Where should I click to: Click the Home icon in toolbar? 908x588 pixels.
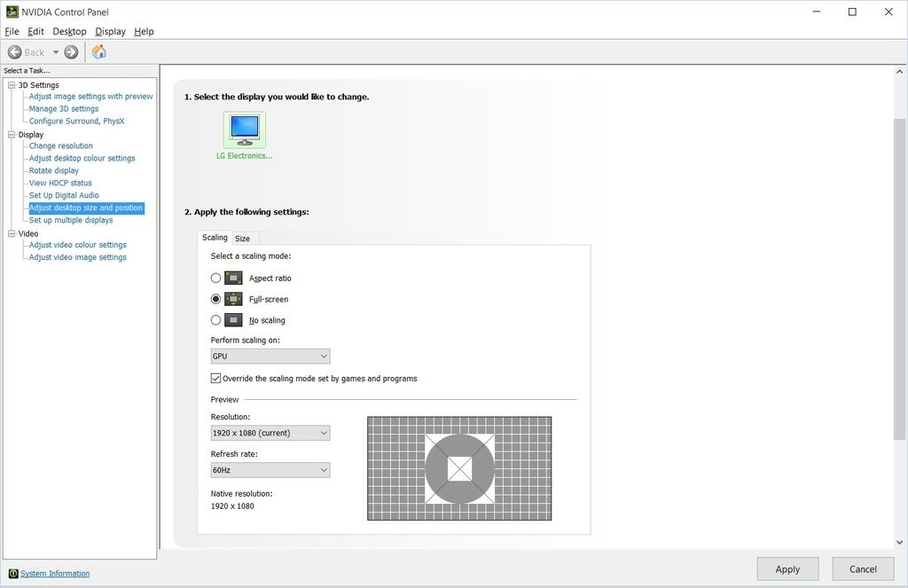point(99,52)
